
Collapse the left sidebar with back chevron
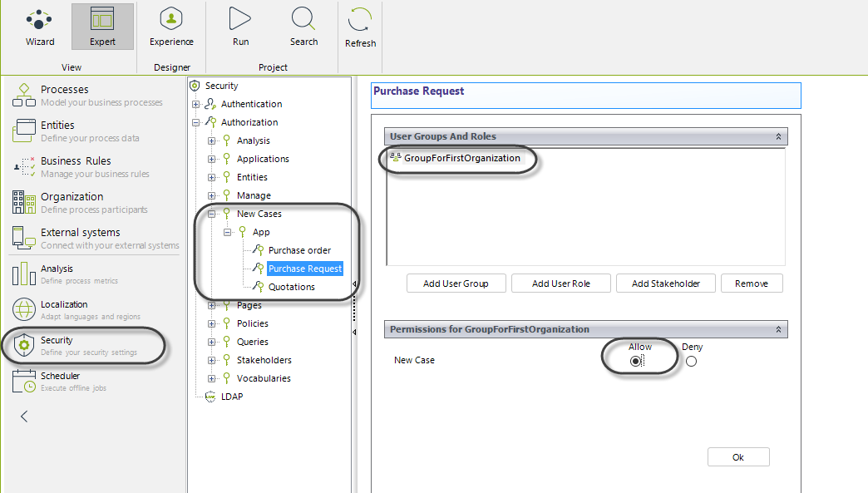[x=24, y=417]
